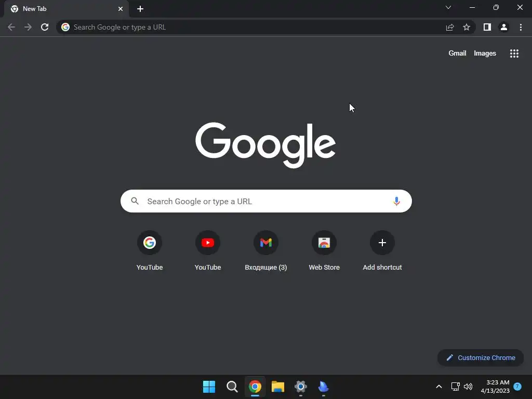Open the tab search chevron
532x399 pixels.
[x=448, y=7]
